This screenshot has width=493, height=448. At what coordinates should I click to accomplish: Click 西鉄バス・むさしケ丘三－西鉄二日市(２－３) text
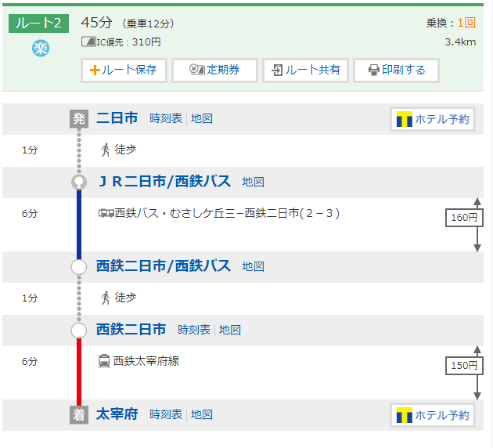tap(227, 213)
